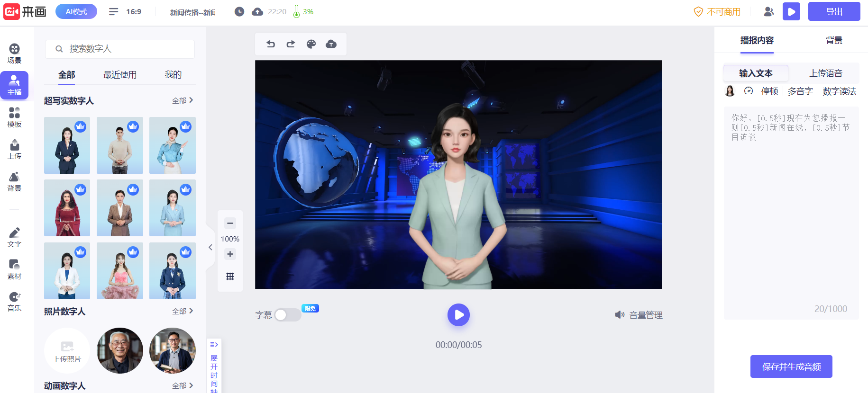Enable the 字幕 subtitle switch
Image resolution: width=868 pixels, height=393 pixels.
(x=287, y=315)
